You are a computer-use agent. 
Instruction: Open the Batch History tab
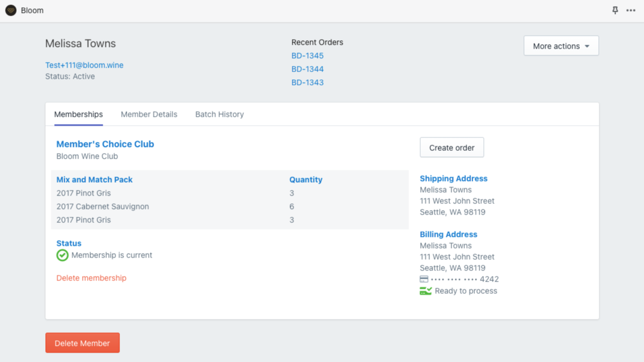click(219, 115)
